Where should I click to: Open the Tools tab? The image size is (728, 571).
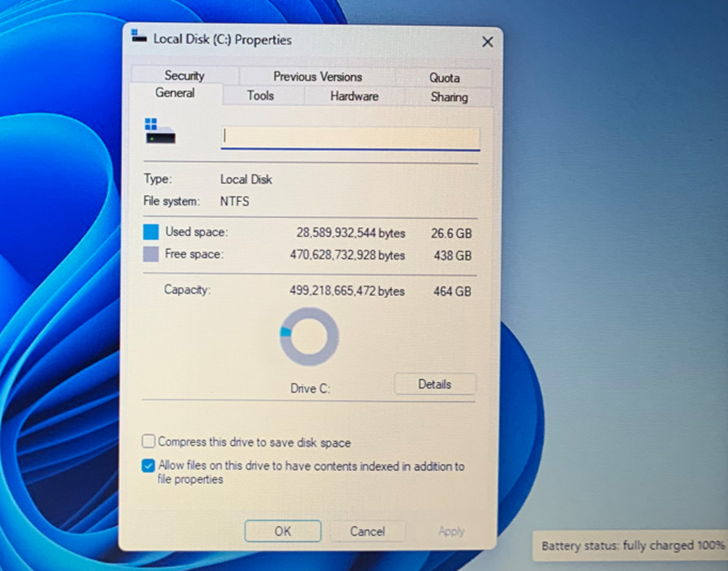[260, 96]
